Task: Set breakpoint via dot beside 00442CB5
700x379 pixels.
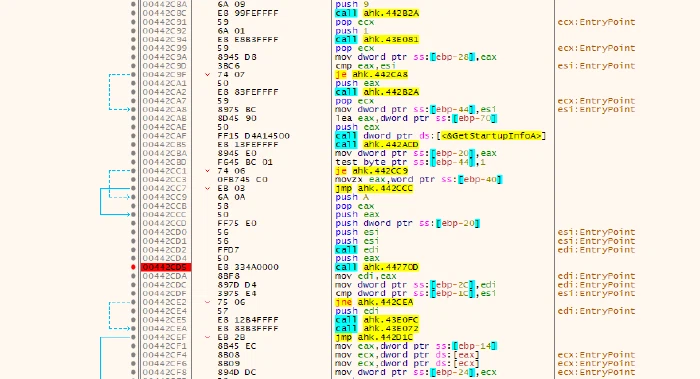Action: [133, 145]
